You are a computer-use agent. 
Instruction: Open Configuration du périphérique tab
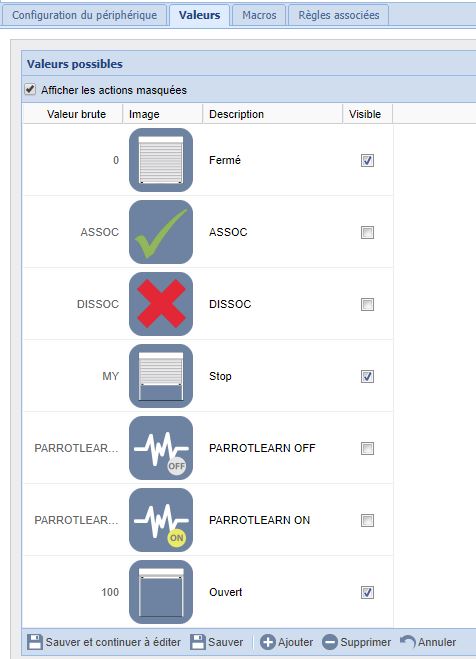point(84,15)
